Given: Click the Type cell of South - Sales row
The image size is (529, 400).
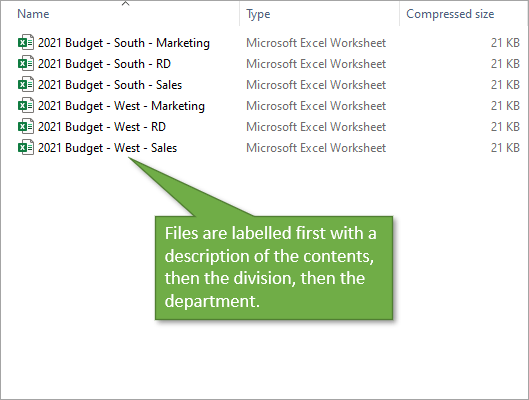Looking at the screenshot, I should [316, 85].
